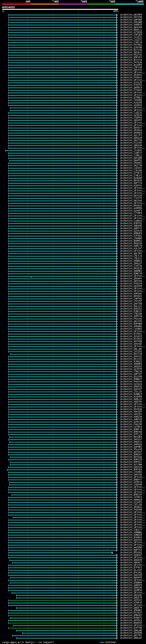This screenshot has height=644, width=146.
Task: Click the cyan ~100% identity legend bar
Action: point(130,4)
